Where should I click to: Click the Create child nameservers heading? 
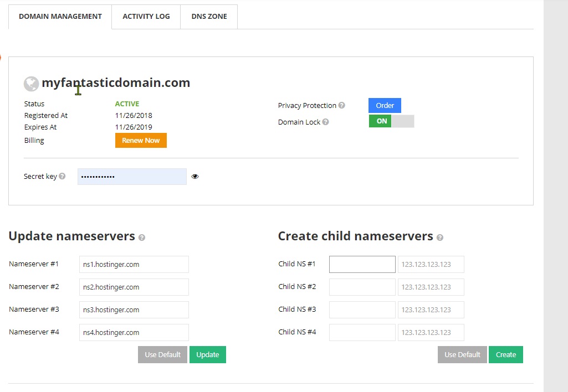(355, 236)
